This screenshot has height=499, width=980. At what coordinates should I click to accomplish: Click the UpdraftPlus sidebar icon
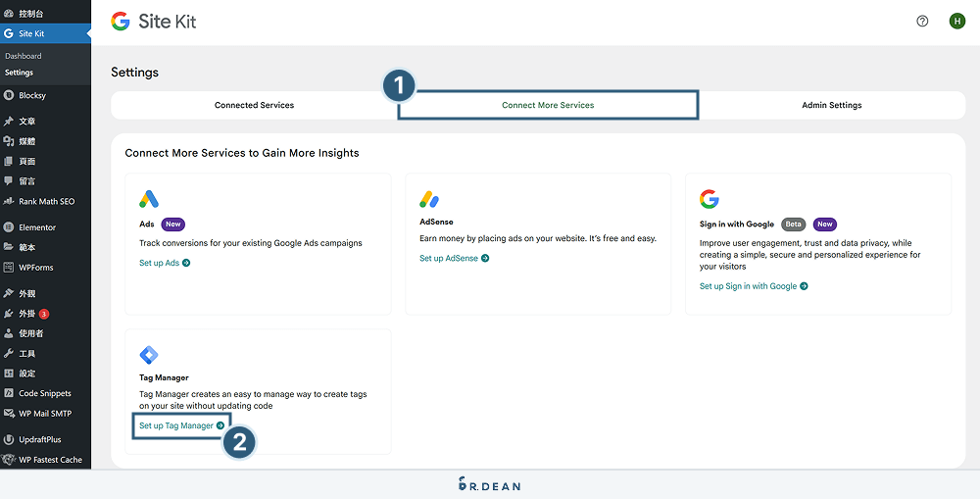[9, 439]
